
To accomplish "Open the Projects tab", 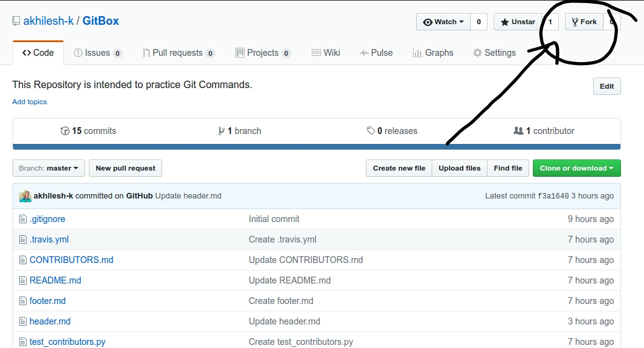I will click(x=263, y=53).
